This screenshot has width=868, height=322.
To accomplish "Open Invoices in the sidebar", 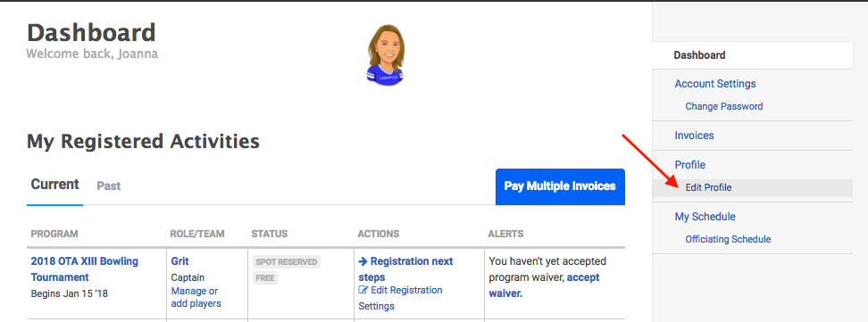I will [694, 136].
